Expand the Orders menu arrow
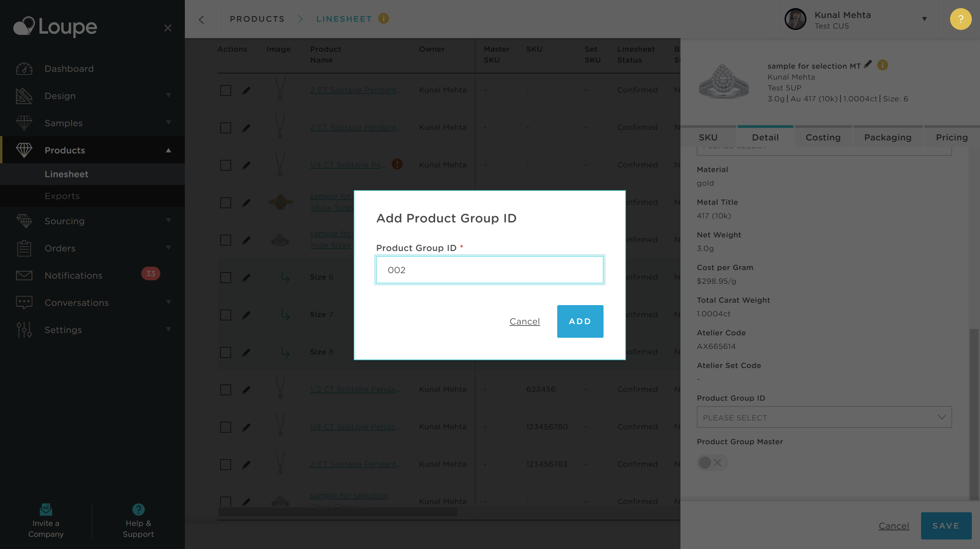Viewport: 980px width, 549px height. click(x=168, y=248)
